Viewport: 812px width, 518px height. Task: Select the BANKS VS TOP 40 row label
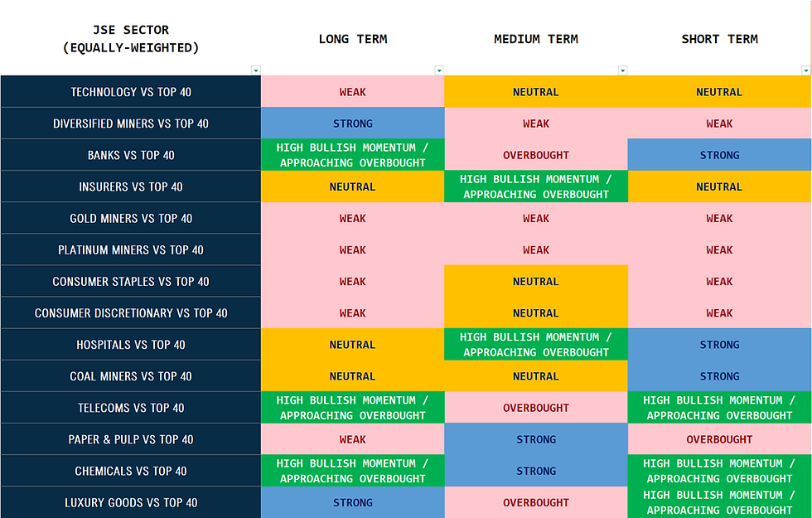coord(131,155)
